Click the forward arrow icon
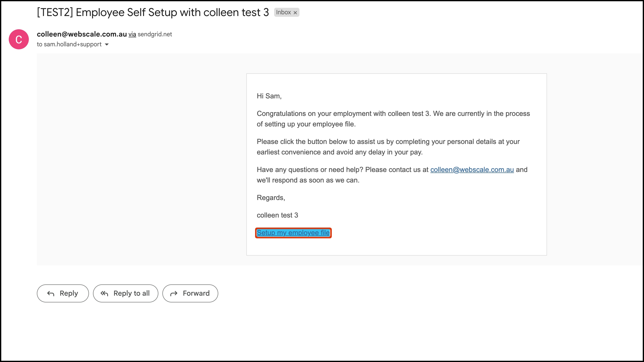Image resolution: width=644 pixels, height=362 pixels. pyautogui.click(x=174, y=293)
